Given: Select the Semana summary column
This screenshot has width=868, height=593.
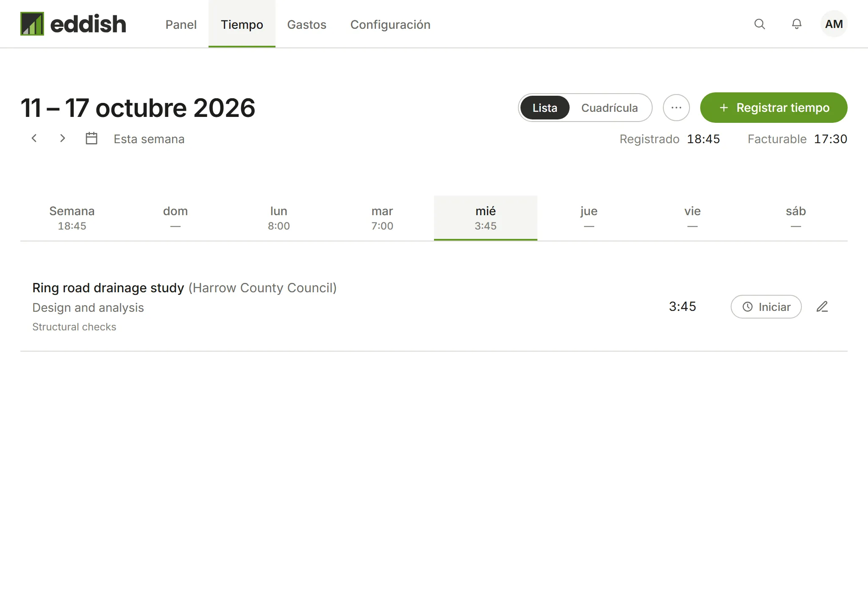Looking at the screenshot, I should 72,218.
